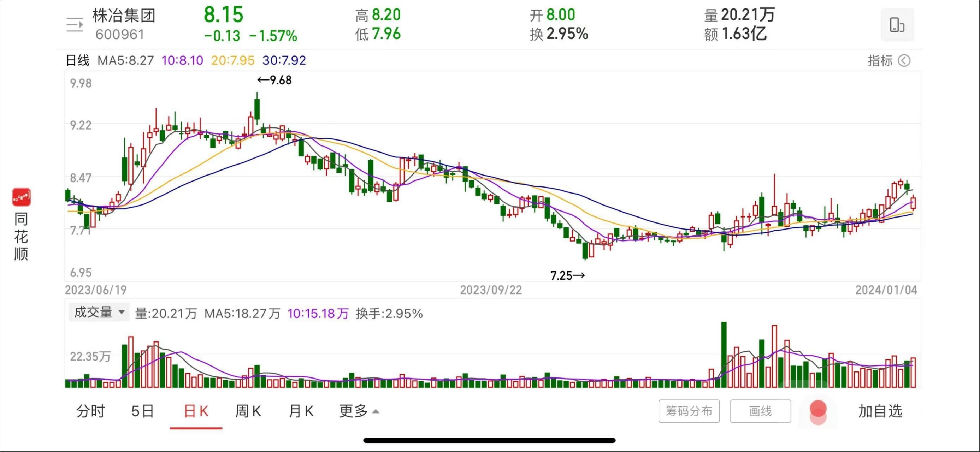Image resolution: width=980 pixels, height=452 pixels.
Task: Tap the 同花顺 red logo icon
Action: [21, 197]
